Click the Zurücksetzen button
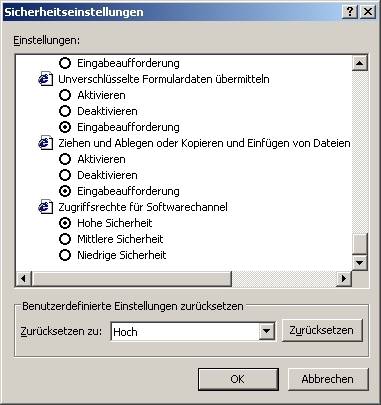 pos(322,330)
